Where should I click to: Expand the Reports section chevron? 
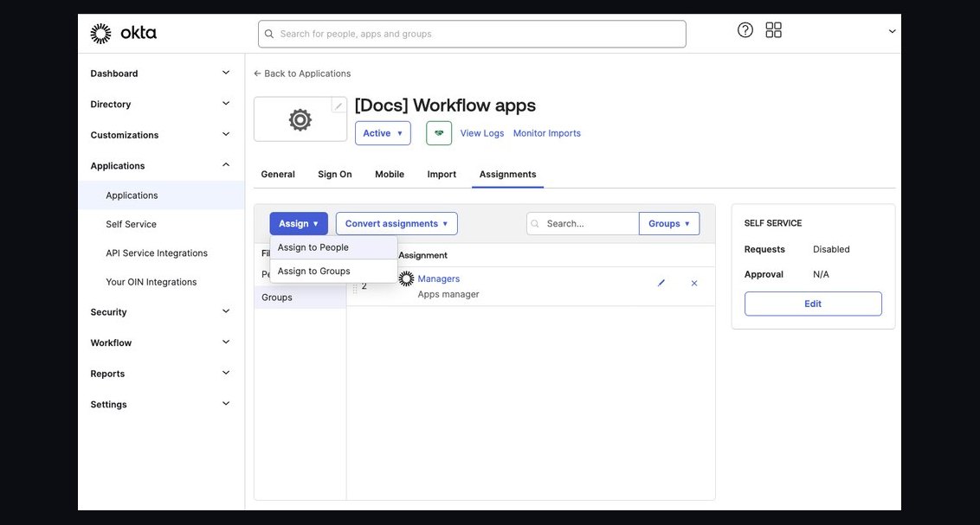[226, 373]
